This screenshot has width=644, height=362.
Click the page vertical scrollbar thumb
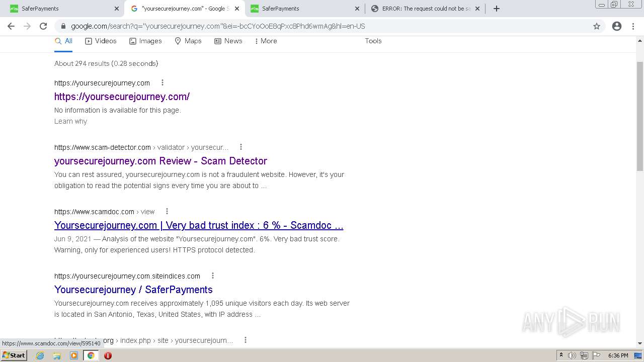[x=640, y=116]
